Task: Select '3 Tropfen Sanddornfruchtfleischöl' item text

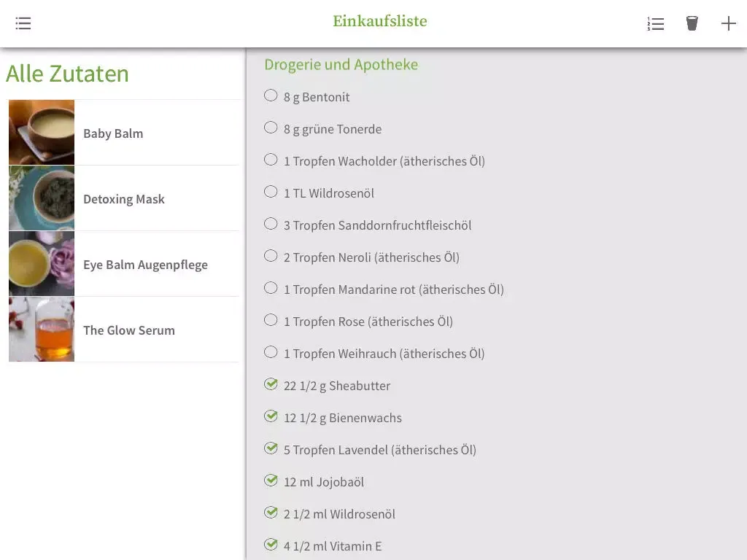Action: (x=377, y=226)
